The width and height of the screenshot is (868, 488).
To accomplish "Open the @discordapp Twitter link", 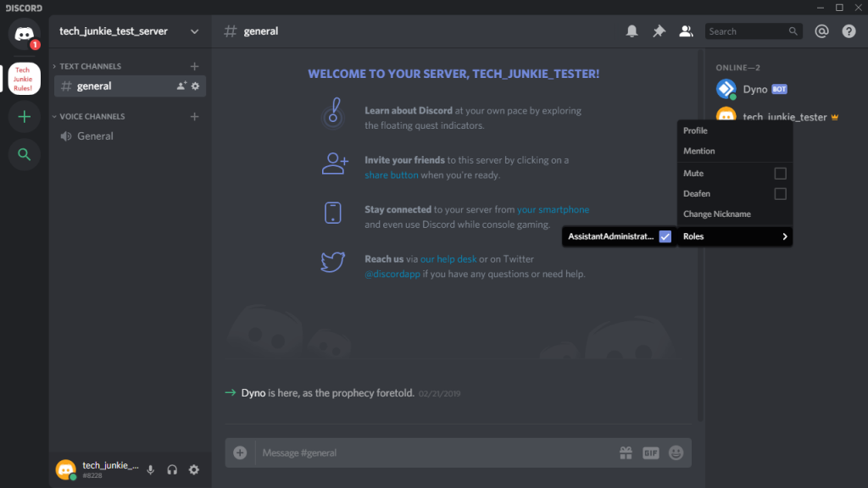I will pyautogui.click(x=392, y=274).
